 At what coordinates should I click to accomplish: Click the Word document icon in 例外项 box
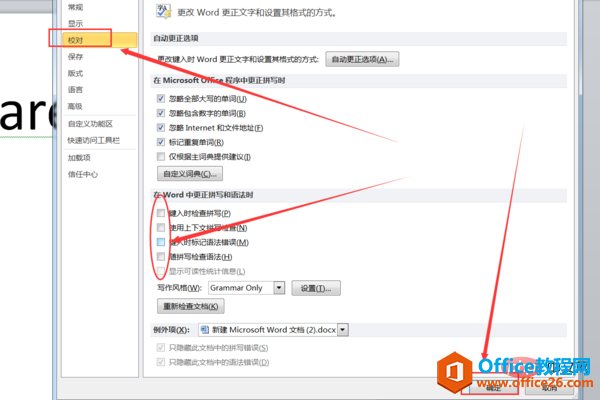pos(205,330)
